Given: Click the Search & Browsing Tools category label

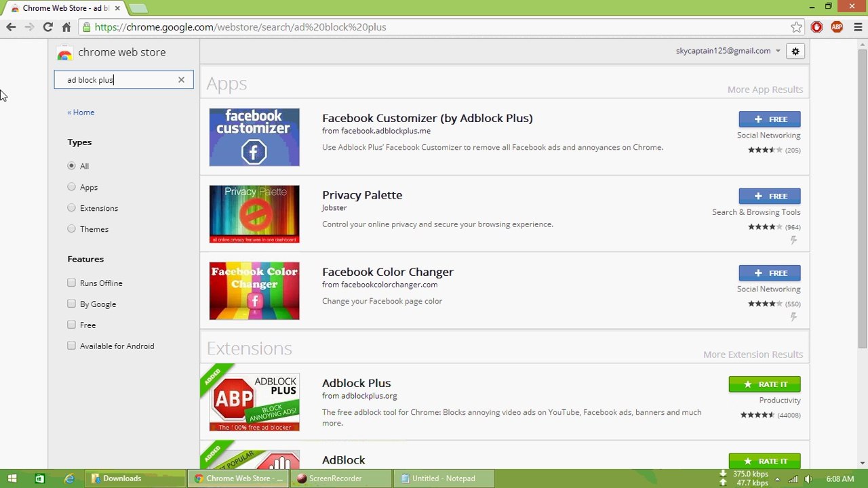Looking at the screenshot, I should click(x=756, y=212).
